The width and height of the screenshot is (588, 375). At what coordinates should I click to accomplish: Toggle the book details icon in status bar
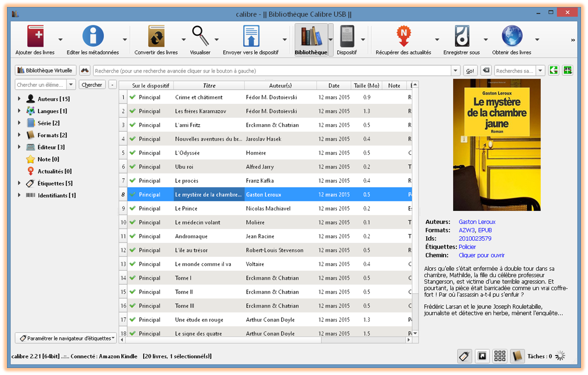[x=517, y=356]
